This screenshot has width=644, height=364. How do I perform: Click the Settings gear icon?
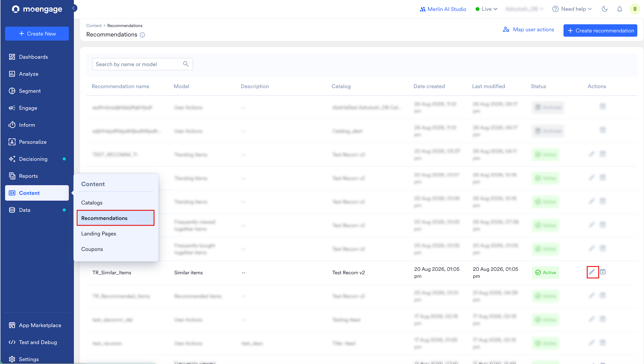tap(12, 359)
